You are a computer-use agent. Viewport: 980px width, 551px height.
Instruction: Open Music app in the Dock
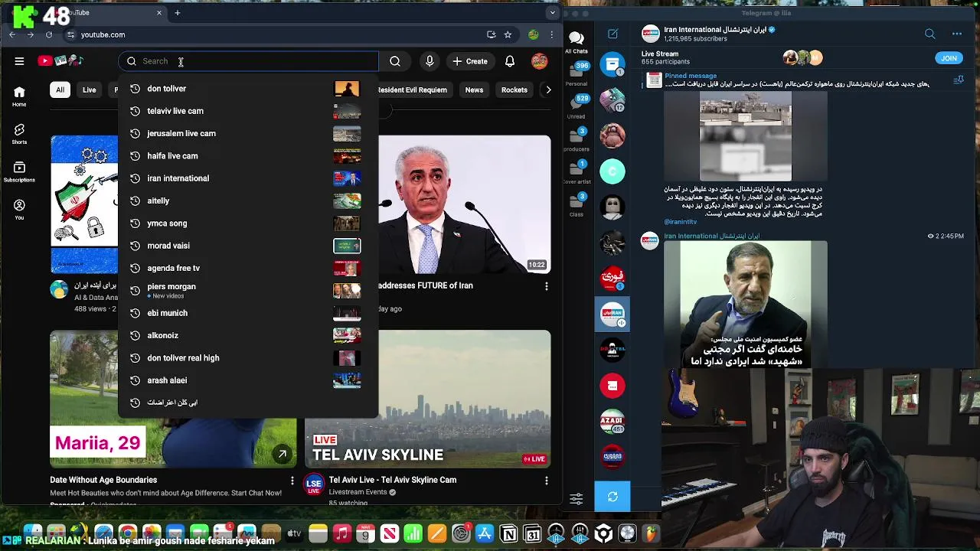click(x=341, y=533)
